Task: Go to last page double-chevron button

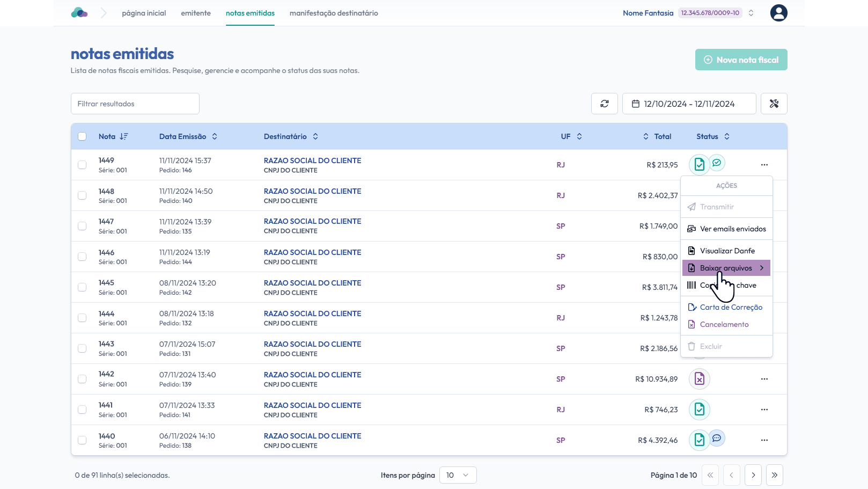Action: coord(774,475)
